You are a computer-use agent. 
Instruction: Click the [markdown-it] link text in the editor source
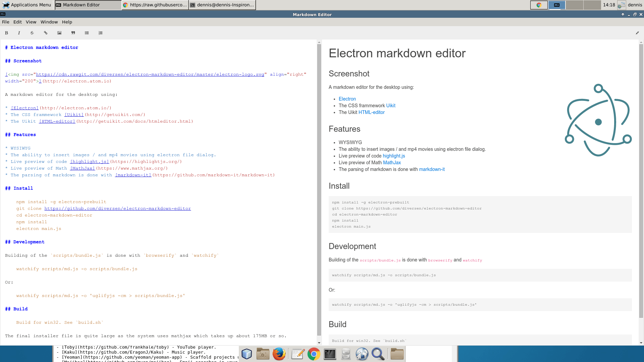coord(133,175)
